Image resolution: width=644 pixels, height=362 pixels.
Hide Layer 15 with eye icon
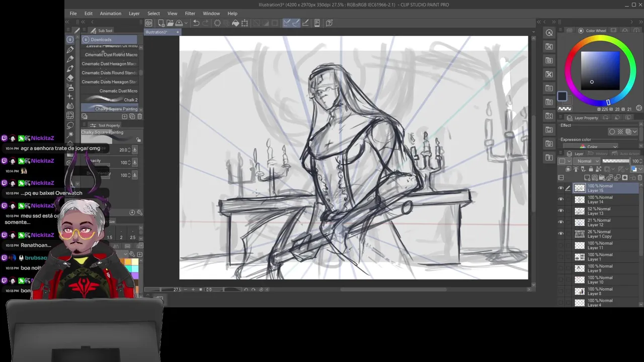pos(561,188)
